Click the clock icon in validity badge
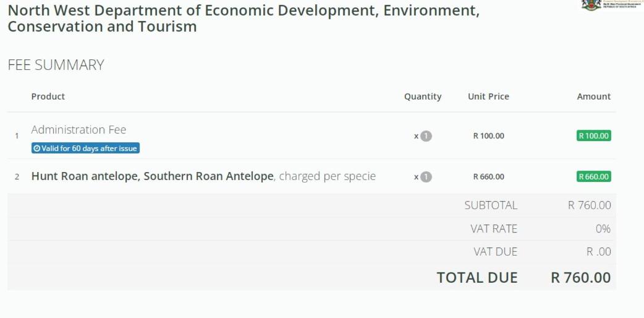Viewport: 644px width, 318px height. (x=36, y=148)
